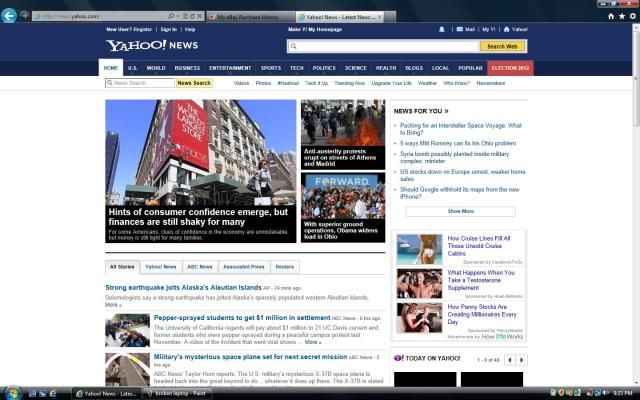Click the NEWS FOR YOU heading arrow
640x400 pixels.
446,111
